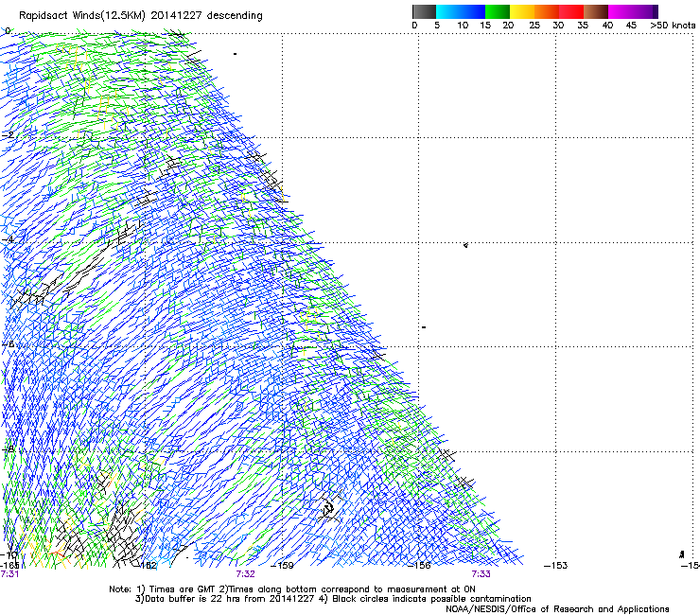The height and width of the screenshot is (615, 700).
Task: Click the '>50 knots' legend label
Action: click(673, 26)
